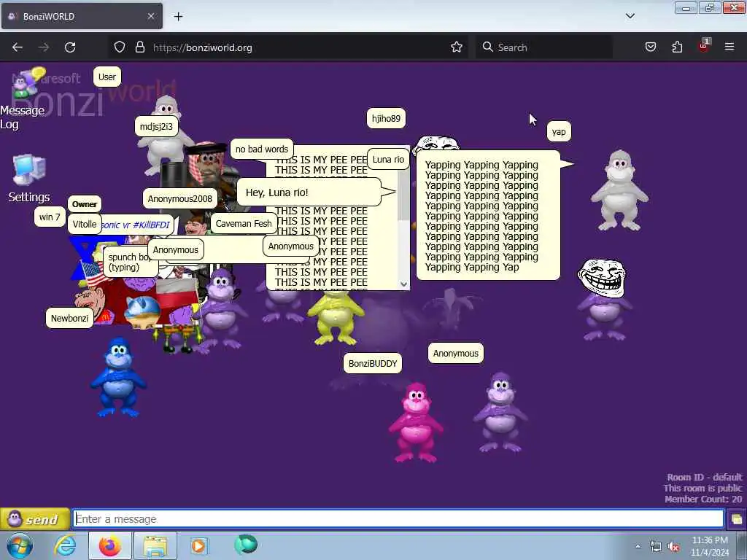Click the Firefox taskbar icon
Screen dimensions: 747x560
click(x=109, y=545)
